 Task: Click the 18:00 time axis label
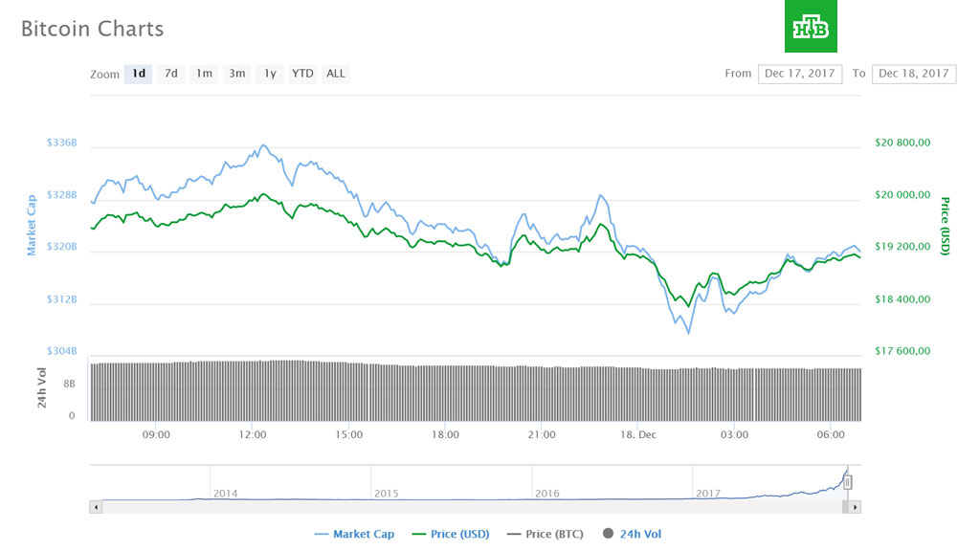[x=445, y=435]
